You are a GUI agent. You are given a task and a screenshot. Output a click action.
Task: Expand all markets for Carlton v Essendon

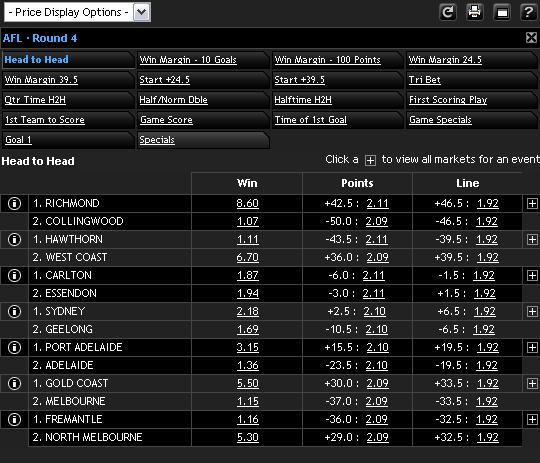pos(532,275)
